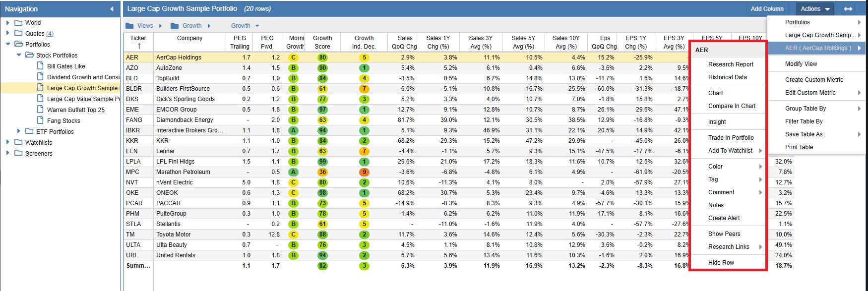The width and height of the screenshot is (868, 291).
Task: Expand the Add To Watchlist submenu
Action: click(x=760, y=151)
